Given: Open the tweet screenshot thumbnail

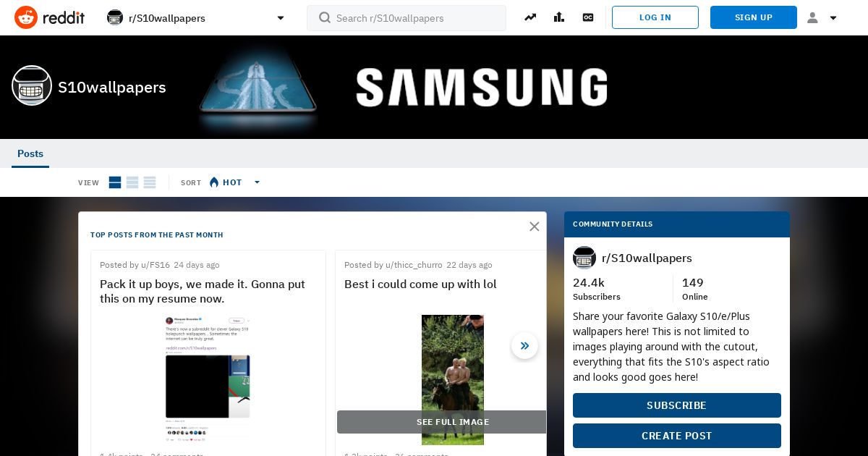Looking at the screenshot, I should pos(208,377).
